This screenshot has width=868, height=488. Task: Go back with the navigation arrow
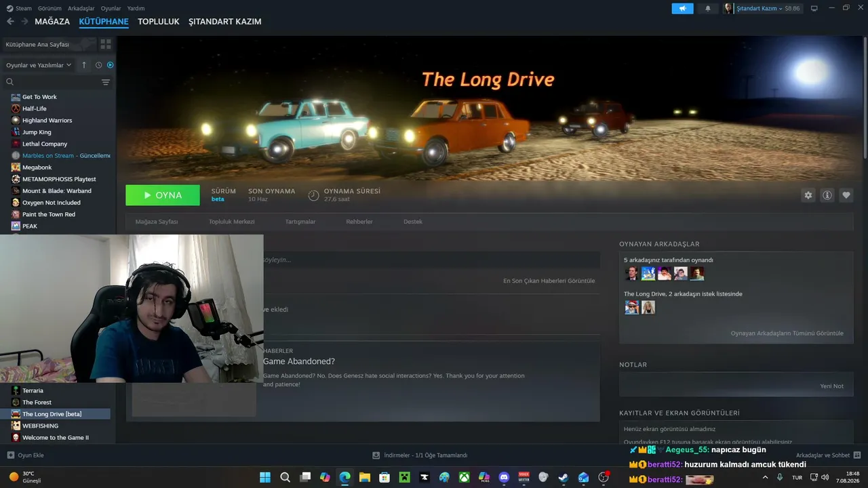pyautogui.click(x=10, y=22)
